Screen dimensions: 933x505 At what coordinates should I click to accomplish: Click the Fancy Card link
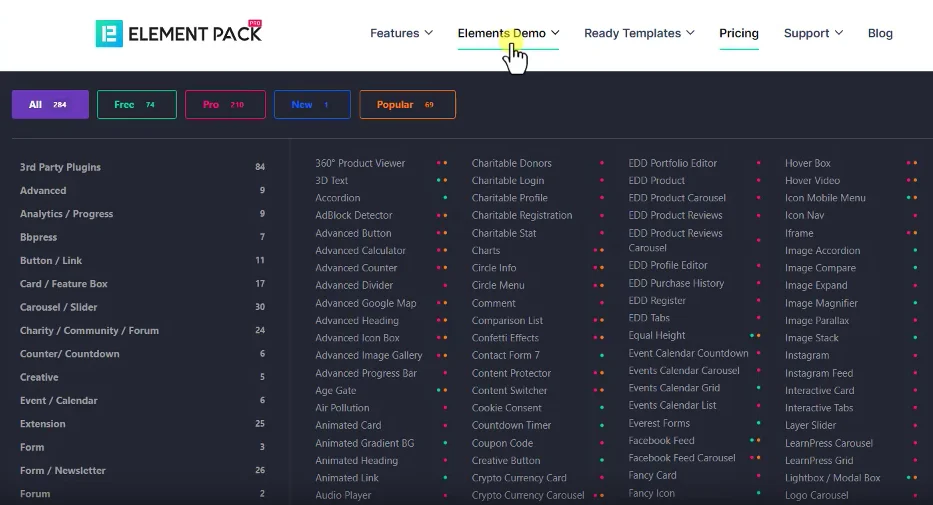coord(652,475)
